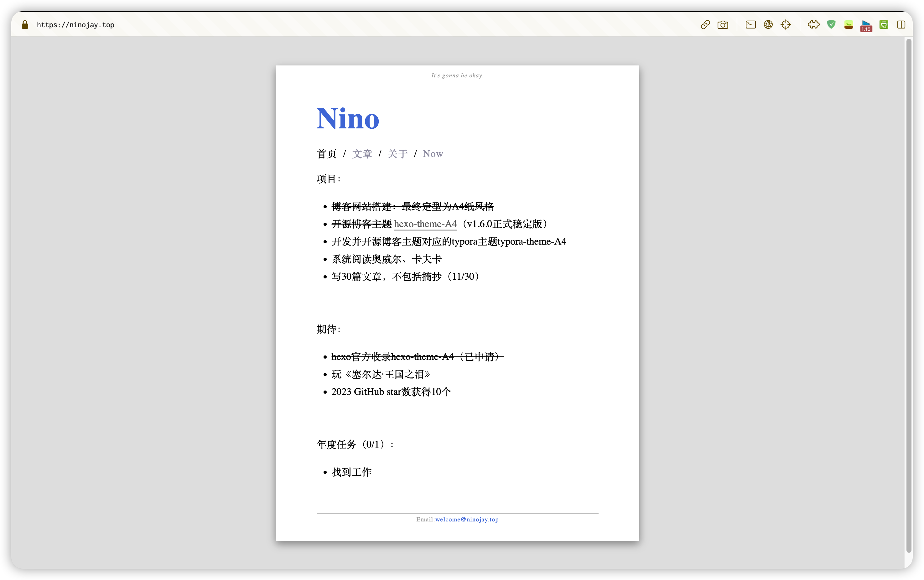Screen dimensions: 924x580
Task: Click the welcome@ninojay.top email link
Action: [x=467, y=519]
